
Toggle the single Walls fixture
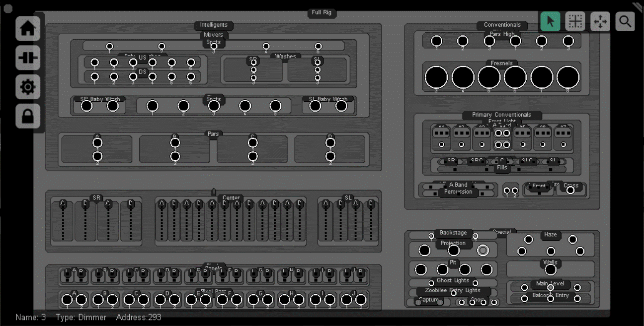click(551, 269)
